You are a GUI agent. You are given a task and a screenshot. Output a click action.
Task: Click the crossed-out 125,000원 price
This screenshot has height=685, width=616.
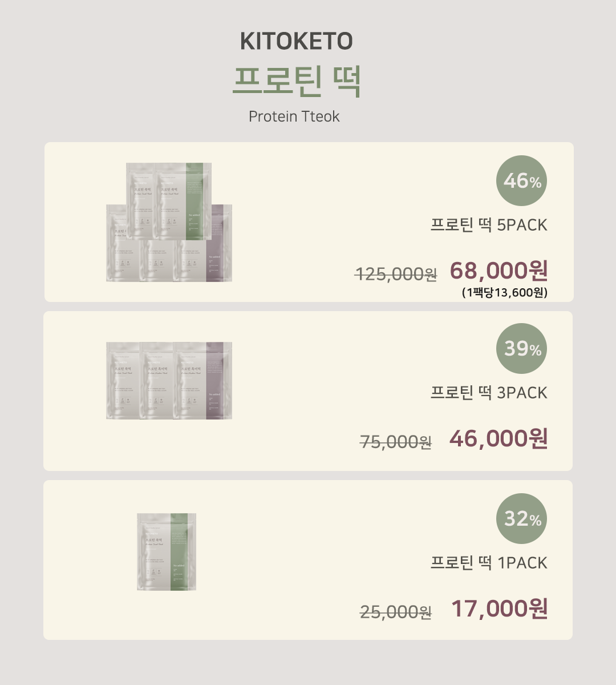396,275
